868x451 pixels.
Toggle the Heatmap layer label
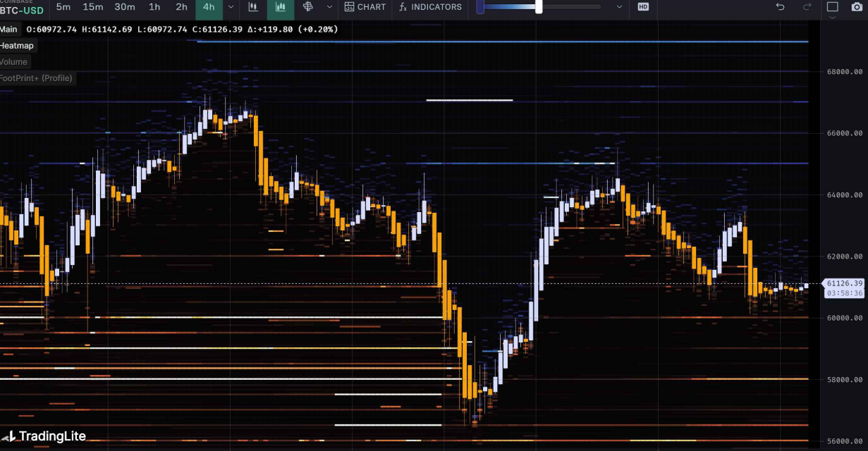17,46
